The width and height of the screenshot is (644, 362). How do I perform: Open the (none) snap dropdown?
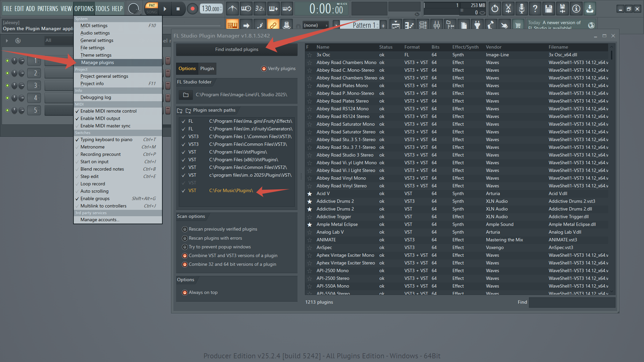316,25
